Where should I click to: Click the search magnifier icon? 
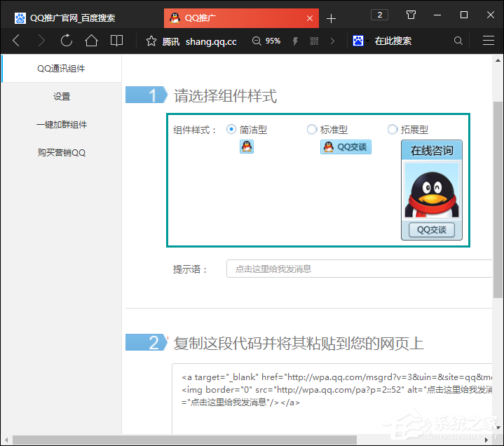tap(458, 41)
